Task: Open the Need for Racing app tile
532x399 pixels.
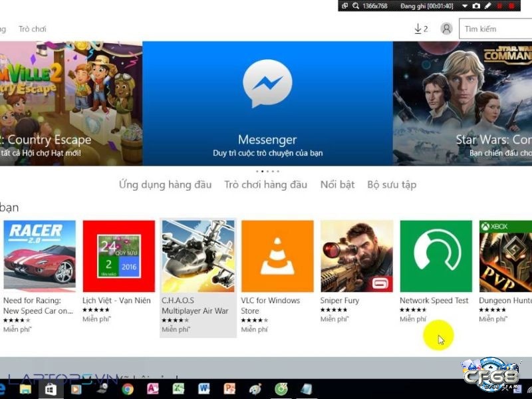Action: pos(39,277)
